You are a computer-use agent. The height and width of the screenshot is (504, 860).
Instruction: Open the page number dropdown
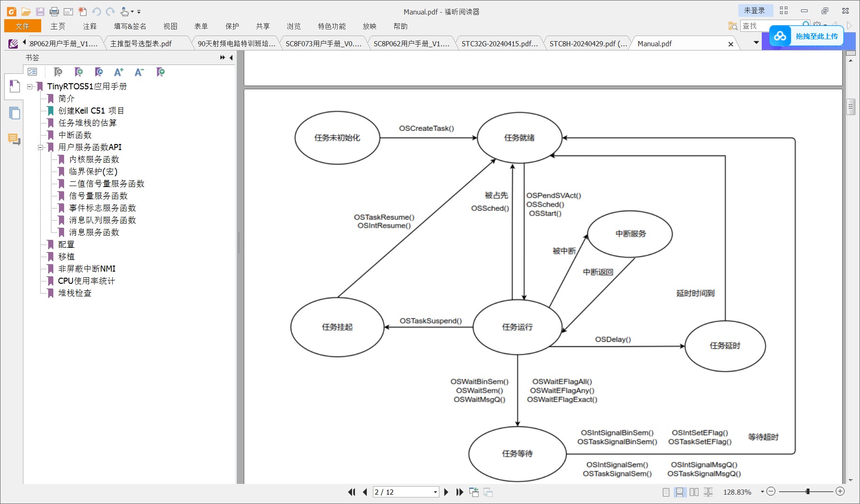click(435, 492)
